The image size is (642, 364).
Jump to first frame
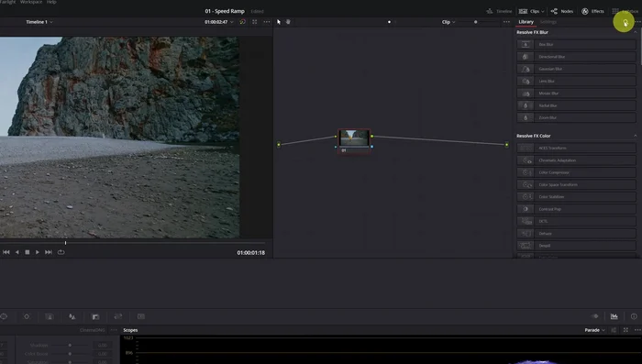pos(6,252)
